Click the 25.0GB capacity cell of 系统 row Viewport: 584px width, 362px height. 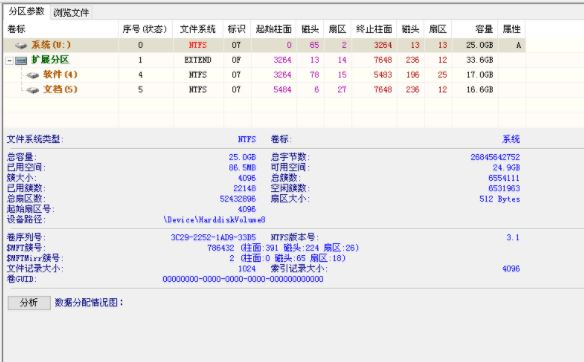479,45
